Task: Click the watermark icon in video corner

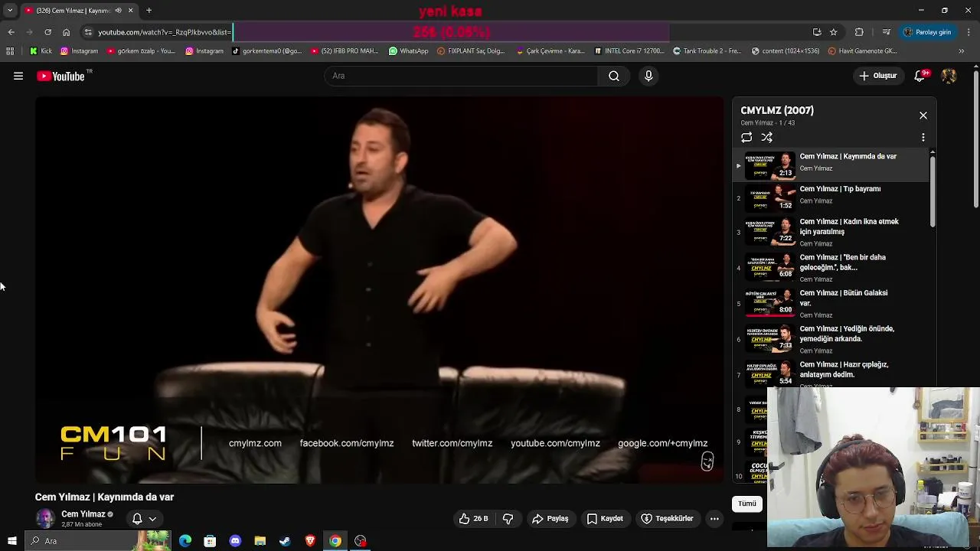Action: [707, 461]
